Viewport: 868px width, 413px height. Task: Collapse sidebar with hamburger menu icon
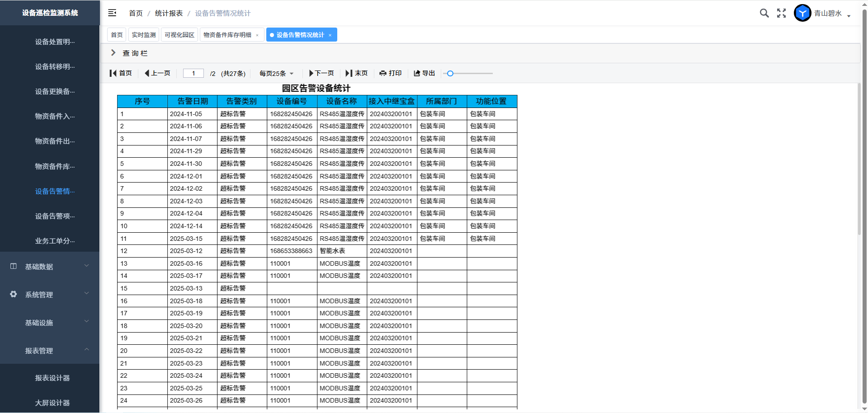click(x=112, y=13)
